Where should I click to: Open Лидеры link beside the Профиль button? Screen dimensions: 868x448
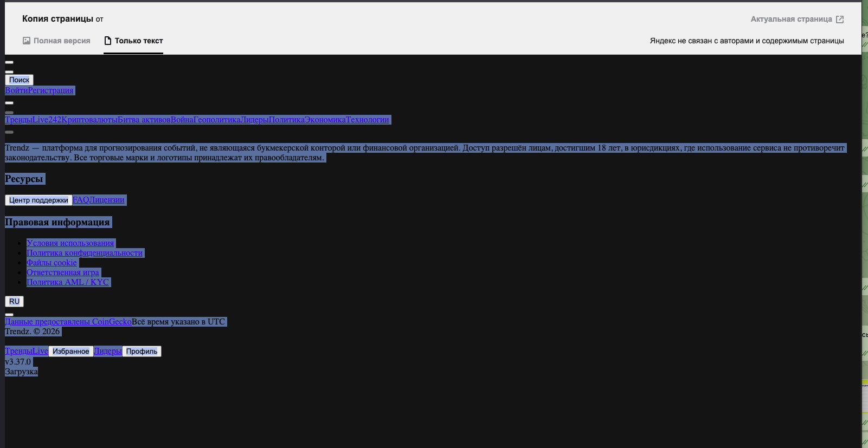[107, 351]
